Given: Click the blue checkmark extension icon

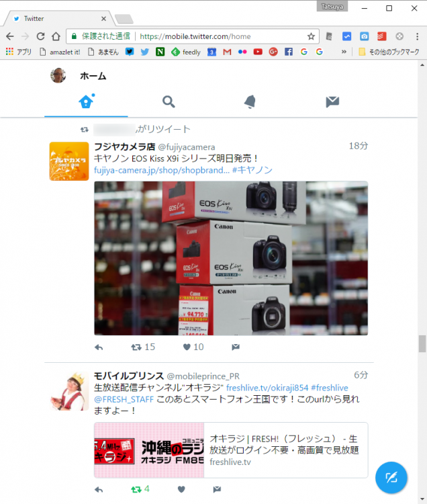Looking at the screenshot, I should click(x=346, y=36).
